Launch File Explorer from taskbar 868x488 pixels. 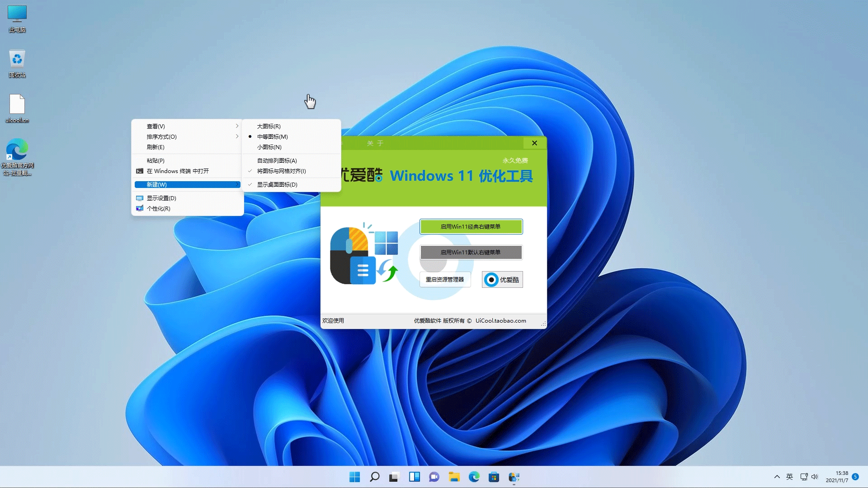coord(454,477)
